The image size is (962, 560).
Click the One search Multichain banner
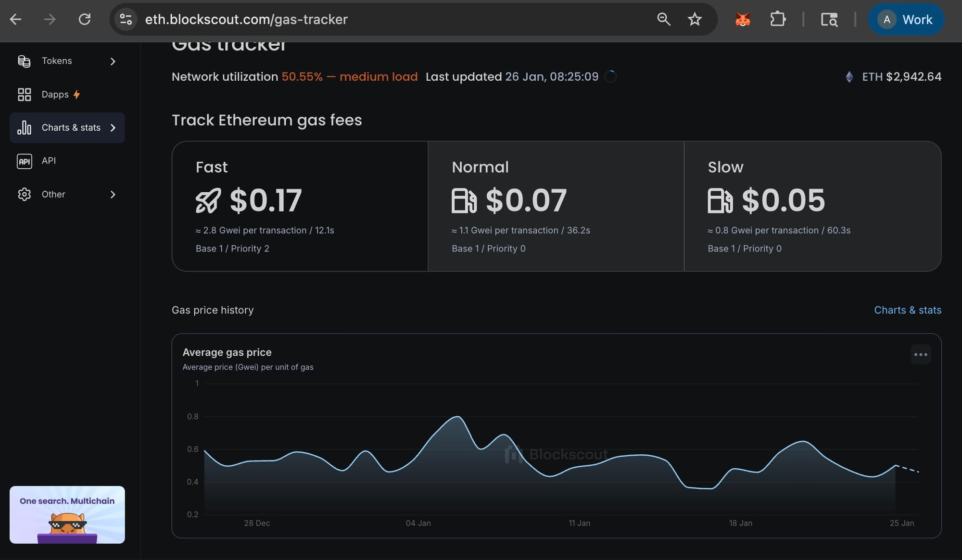click(67, 514)
